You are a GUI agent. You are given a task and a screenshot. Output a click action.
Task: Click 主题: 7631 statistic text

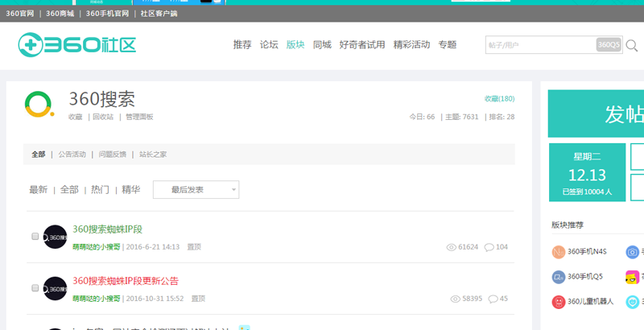[x=462, y=117]
